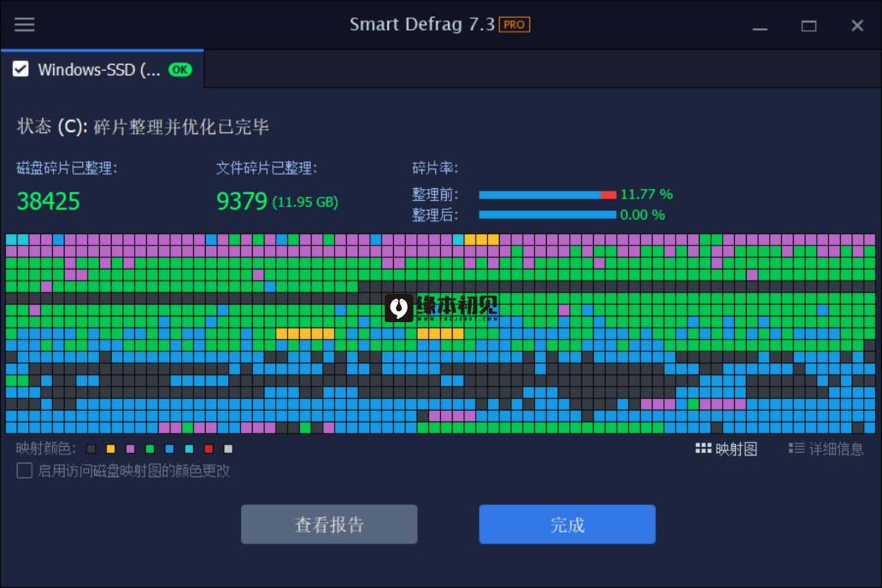Click the PRO badge in title bar

(514, 24)
